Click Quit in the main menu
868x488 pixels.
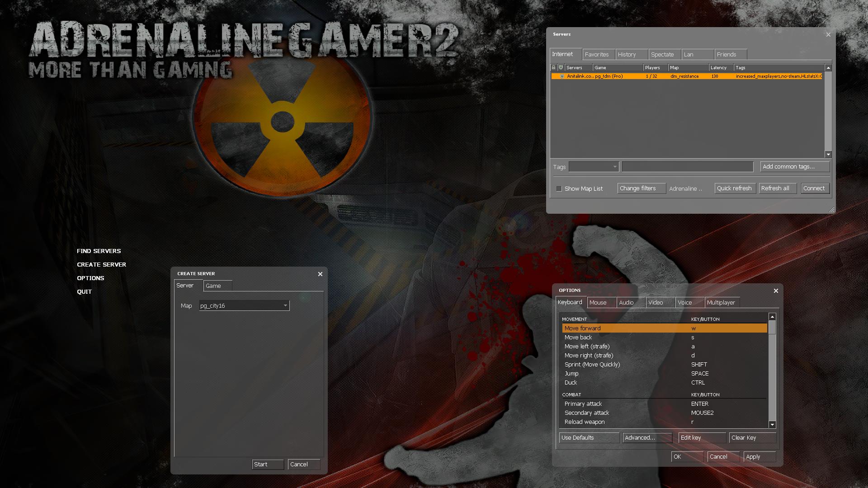[84, 292]
